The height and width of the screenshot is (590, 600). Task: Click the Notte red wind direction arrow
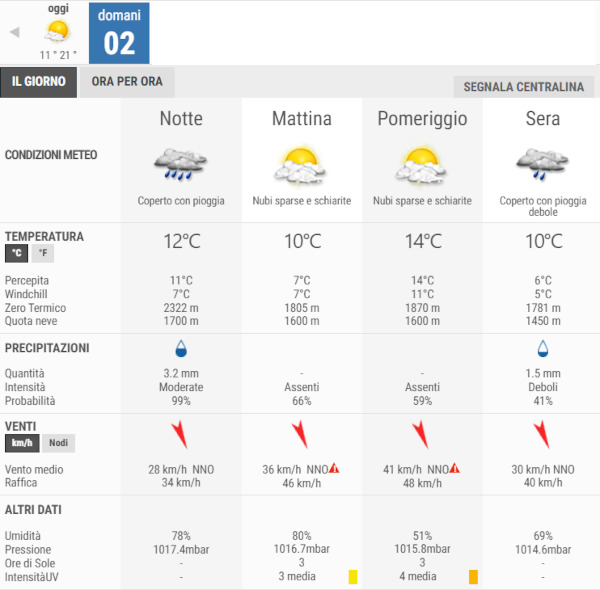[181, 434]
